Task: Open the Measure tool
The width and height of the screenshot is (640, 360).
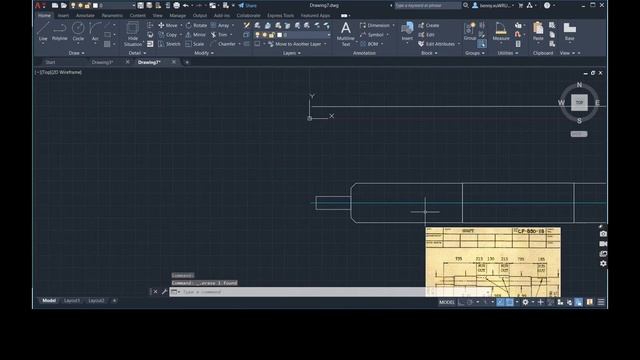Action: click(x=501, y=31)
